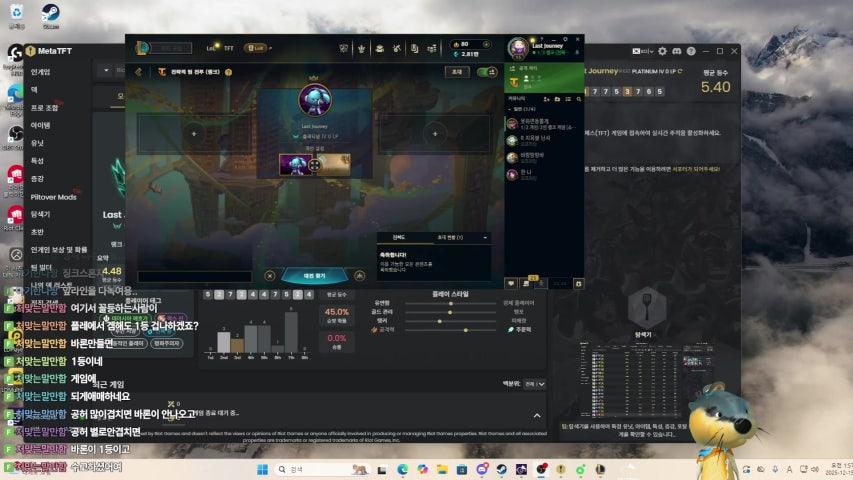This screenshot has height=480, width=853.
Task: Click the back arrow beside the TFT lobby title
Action: tap(138, 72)
